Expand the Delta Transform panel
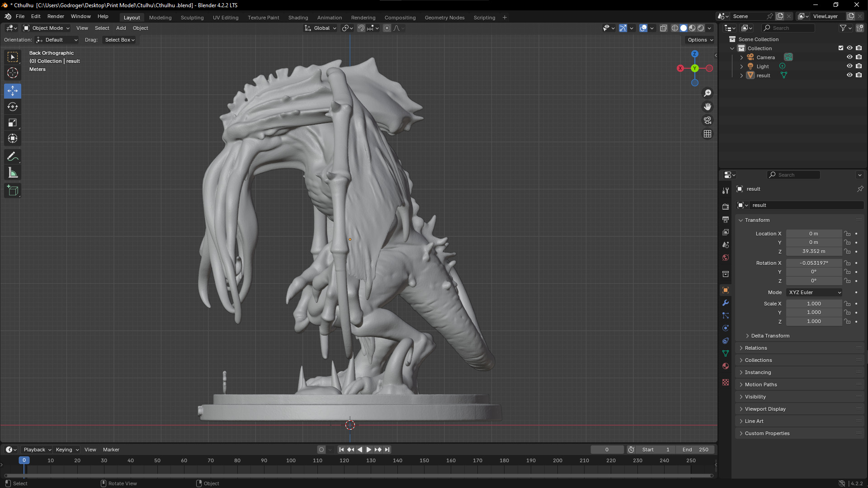Screen dimensions: 868x488 (x=770, y=336)
